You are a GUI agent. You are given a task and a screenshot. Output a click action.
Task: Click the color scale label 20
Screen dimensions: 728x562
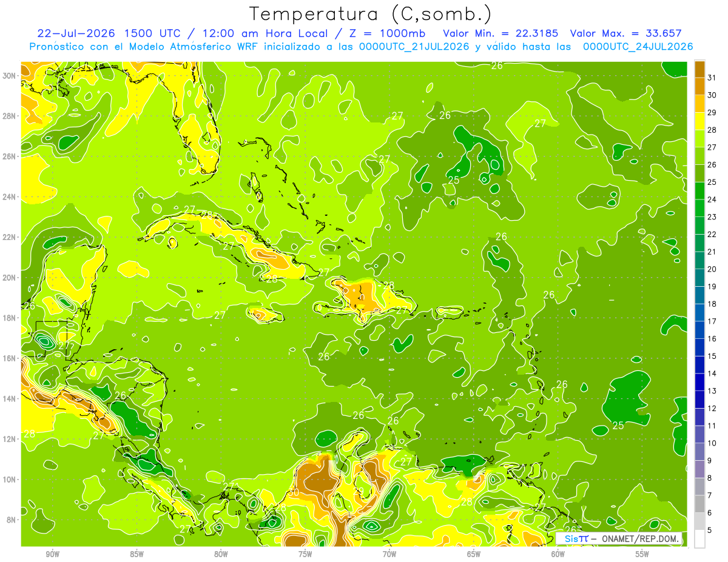(712, 269)
